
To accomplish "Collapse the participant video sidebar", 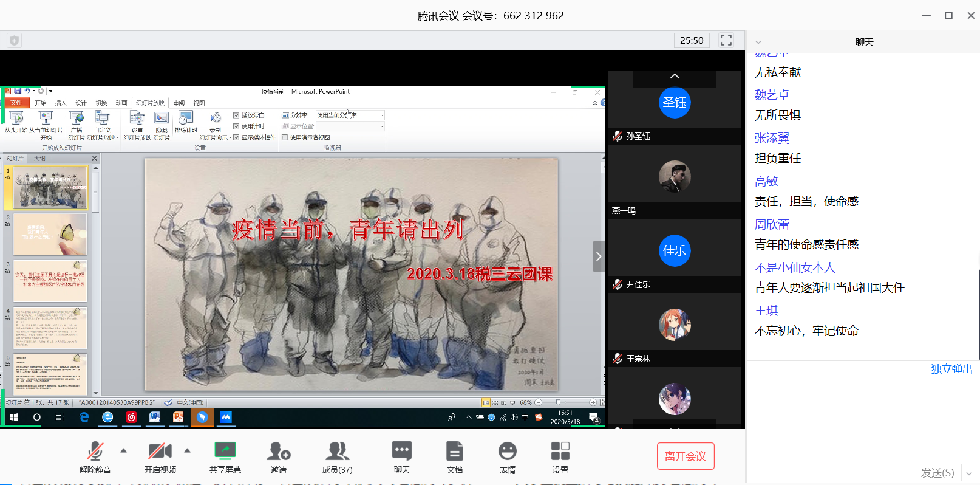I will point(599,256).
